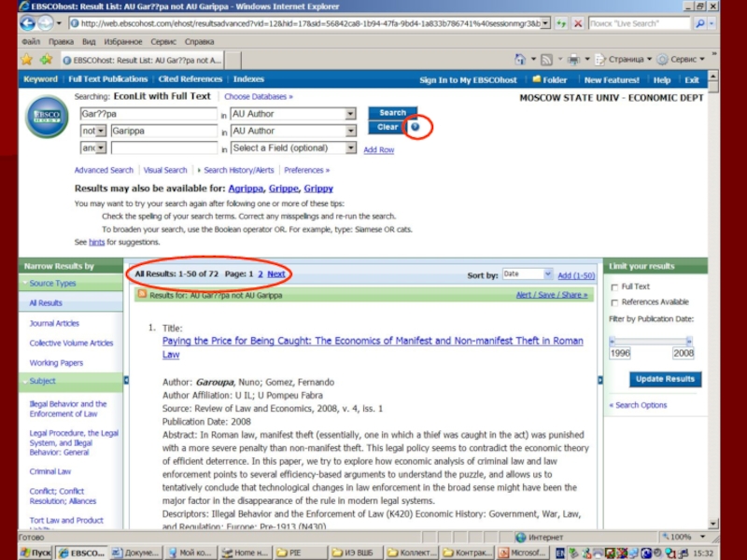Click the Stop loading X icon

[578, 22]
